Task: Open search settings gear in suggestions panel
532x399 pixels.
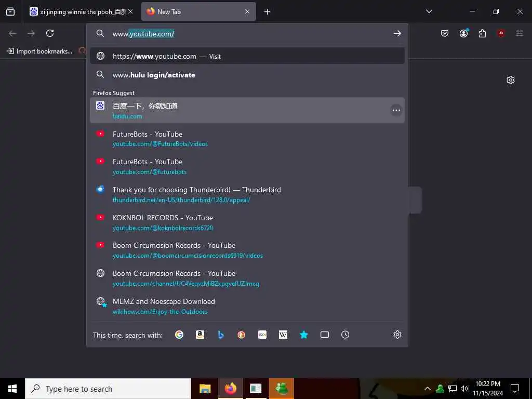Action: [x=397, y=335]
